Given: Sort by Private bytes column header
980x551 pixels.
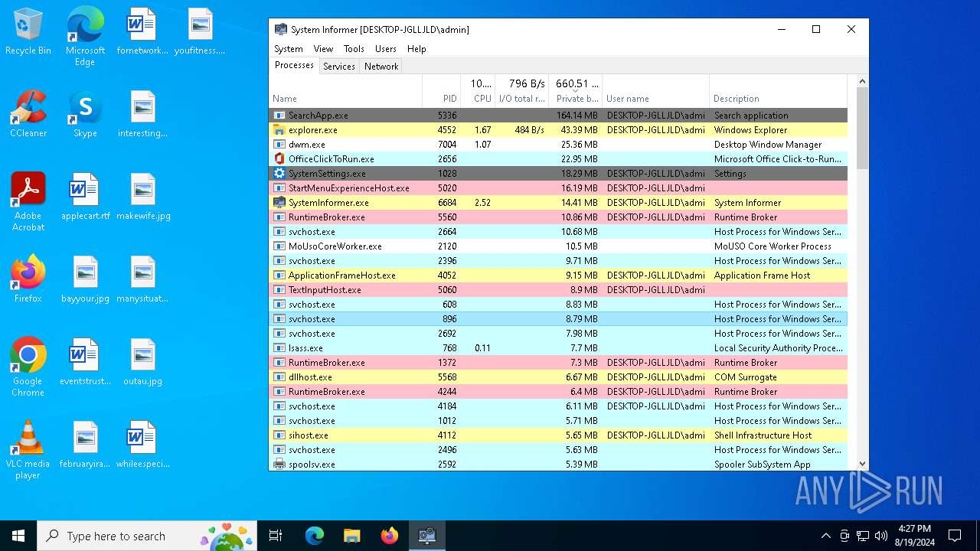Looking at the screenshot, I should click(576, 91).
